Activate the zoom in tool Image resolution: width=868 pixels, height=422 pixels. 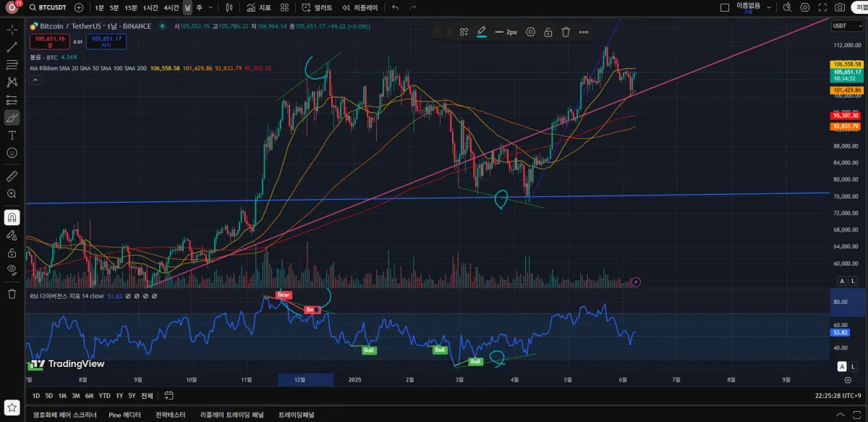point(12,194)
